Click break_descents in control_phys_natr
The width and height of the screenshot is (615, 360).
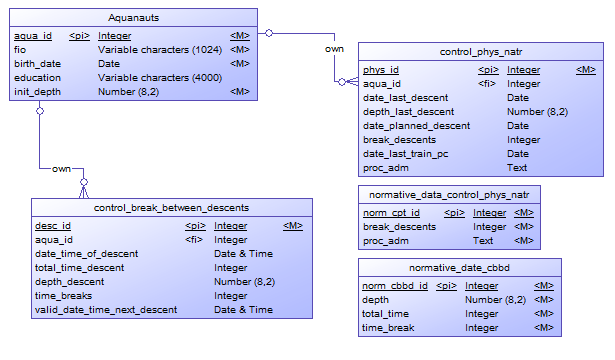coord(399,140)
